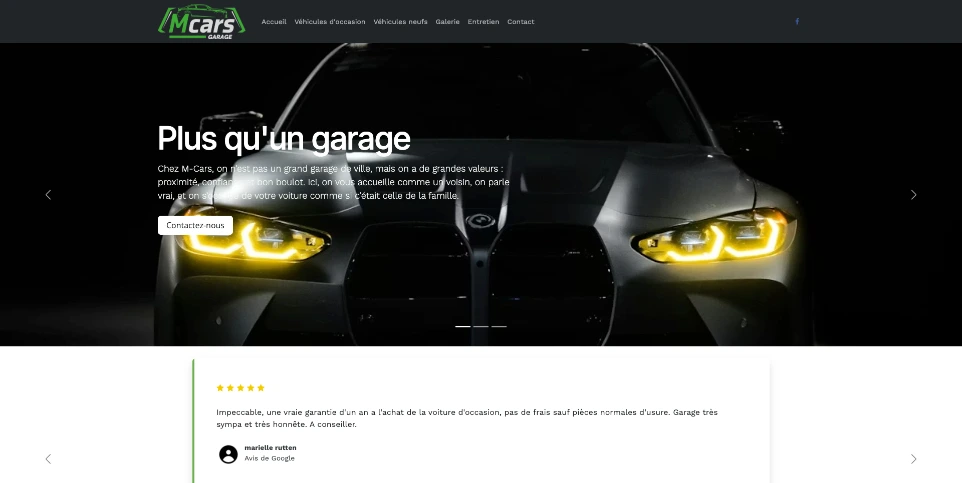The height and width of the screenshot is (483, 962).
Task: Click the five-star rating icons
Action: click(240, 388)
